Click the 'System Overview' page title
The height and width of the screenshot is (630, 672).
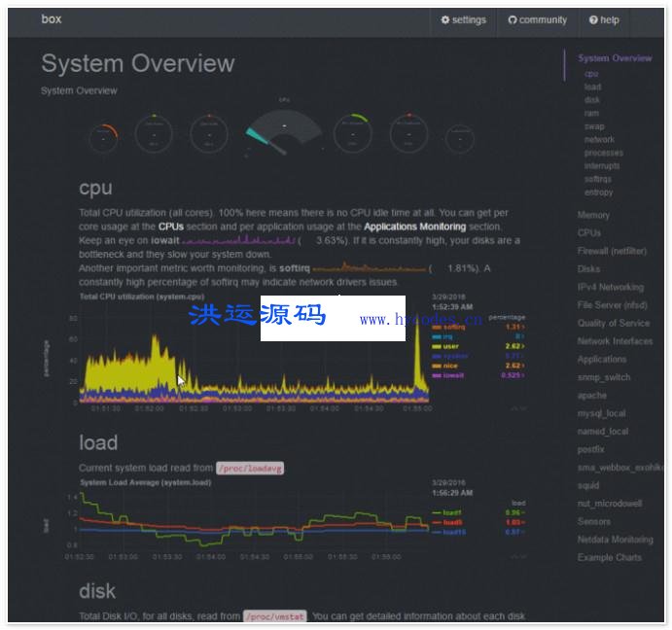138,63
